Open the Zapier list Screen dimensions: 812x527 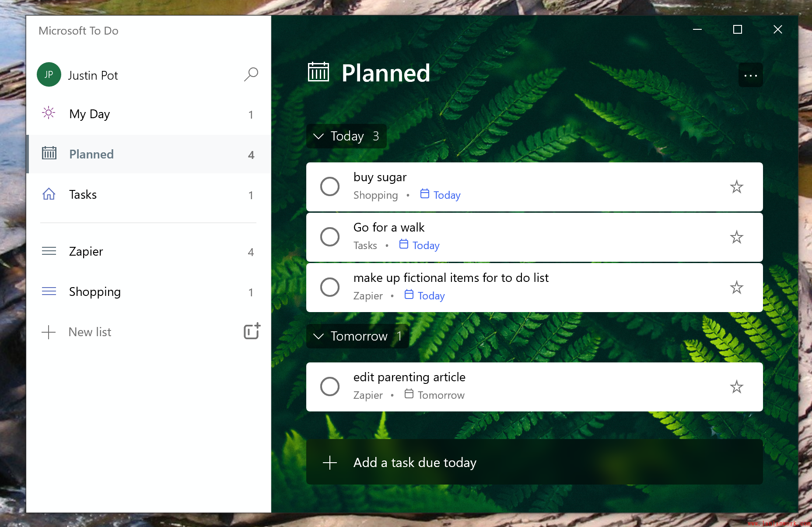click(86, 252)
